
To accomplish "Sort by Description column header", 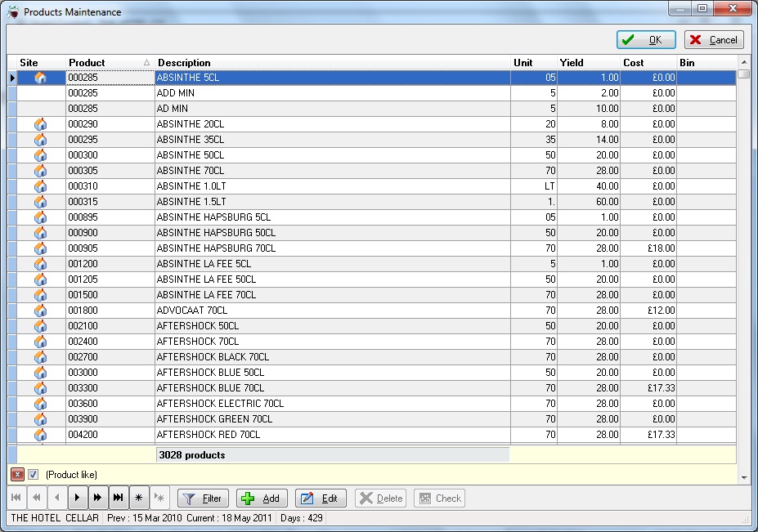I will coord(333,62).
